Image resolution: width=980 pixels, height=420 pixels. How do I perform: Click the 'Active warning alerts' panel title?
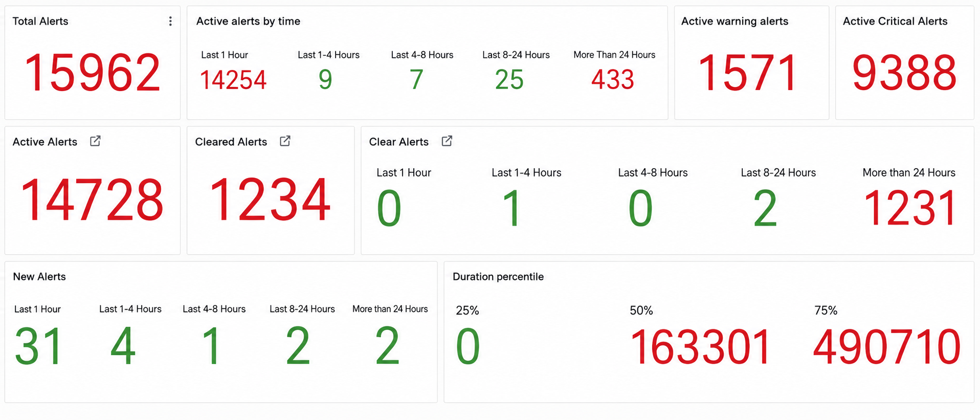point(735,21)
